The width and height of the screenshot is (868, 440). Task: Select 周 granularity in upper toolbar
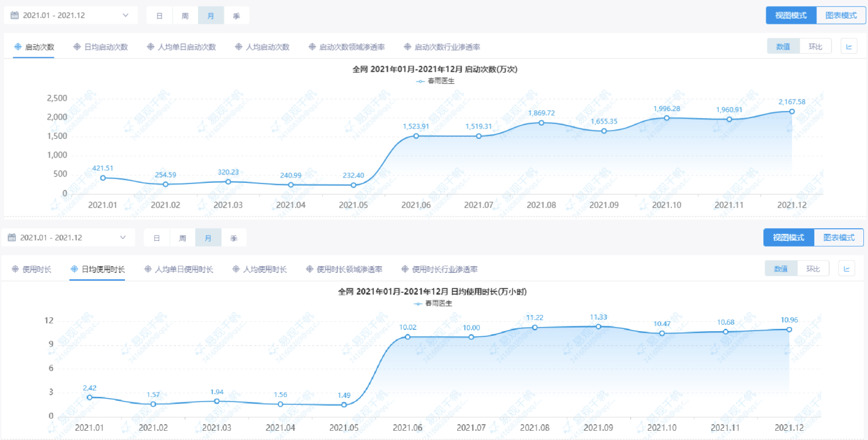(x=185, y=16)
